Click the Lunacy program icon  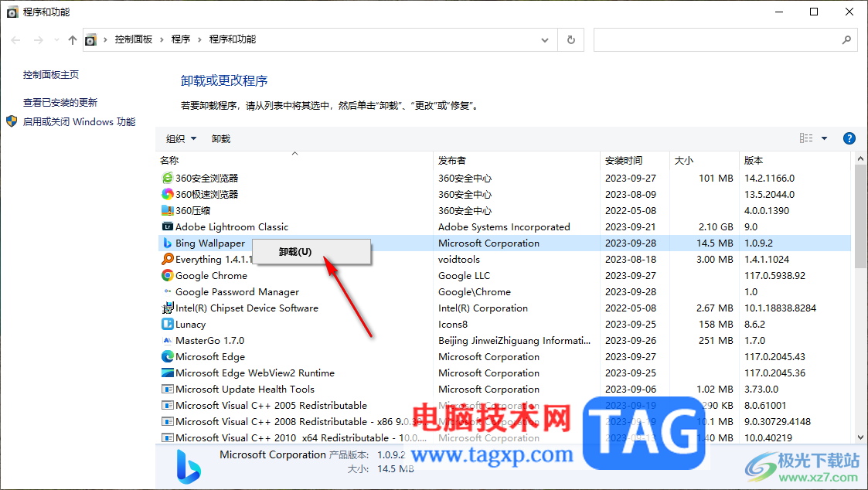click(167, 324)
